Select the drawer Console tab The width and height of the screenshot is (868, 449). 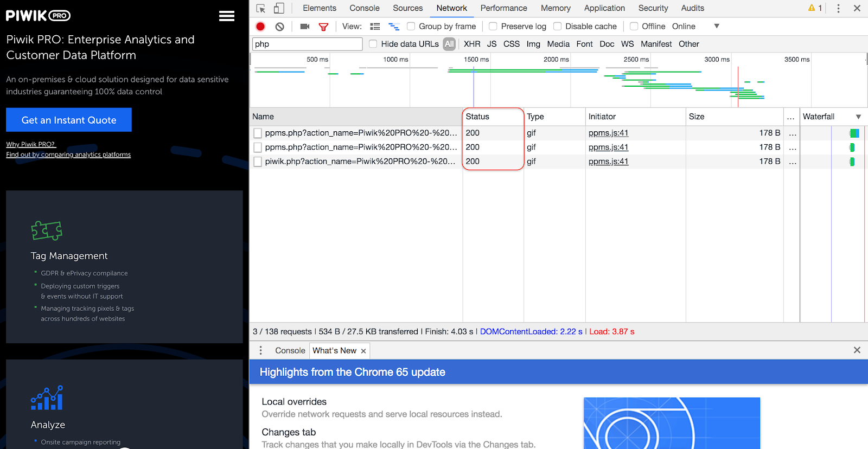pyautogui.click(x=290, y=350)
